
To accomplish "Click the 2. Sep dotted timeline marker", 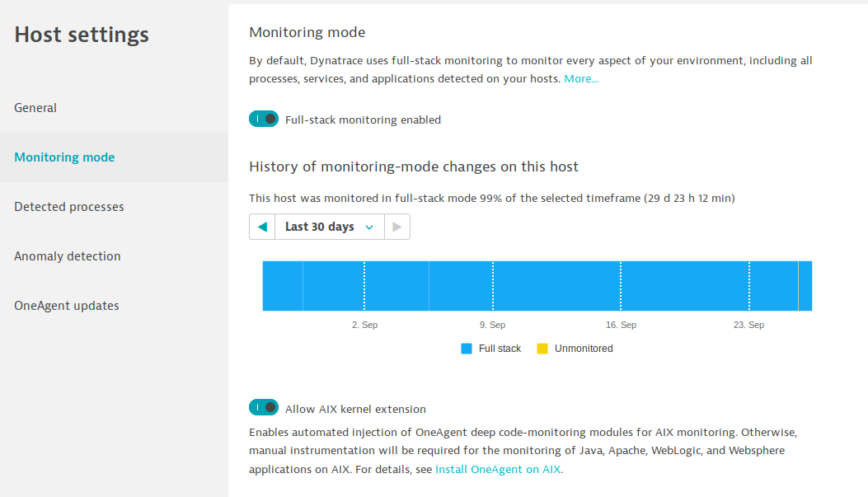I will [364, 286].
